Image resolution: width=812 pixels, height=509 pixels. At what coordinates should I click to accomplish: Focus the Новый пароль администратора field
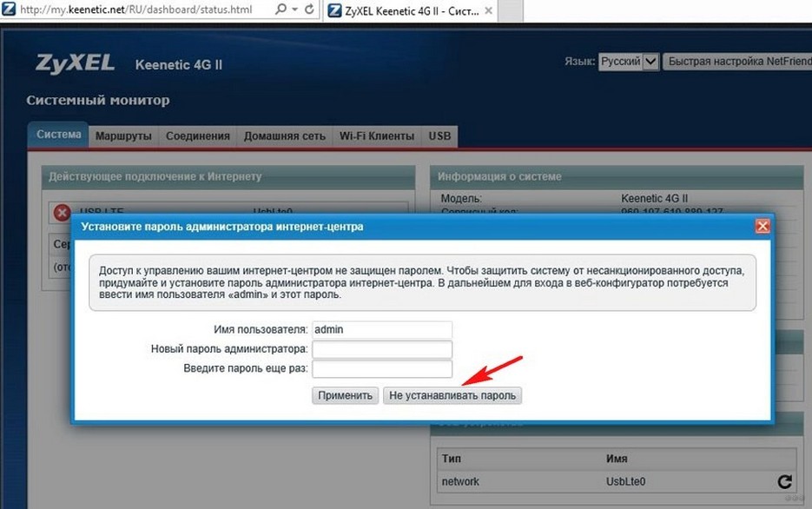tap(382, 349)
